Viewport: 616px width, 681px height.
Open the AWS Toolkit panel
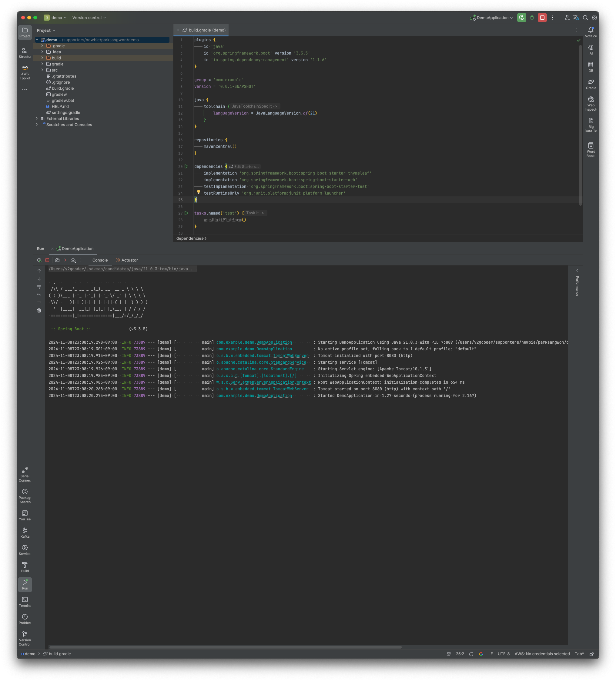[25, 72]
